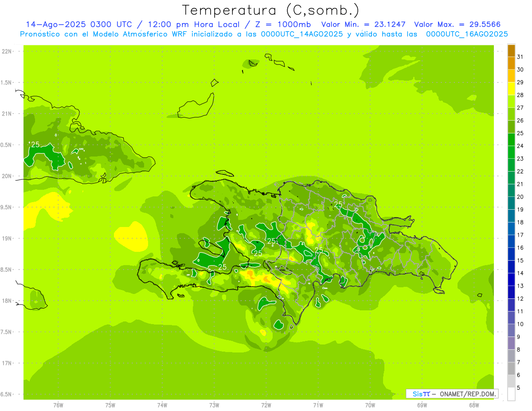Click the "0.5N" latitude label
Viewport: 532px width, 411px height.
tap(6, 145)
